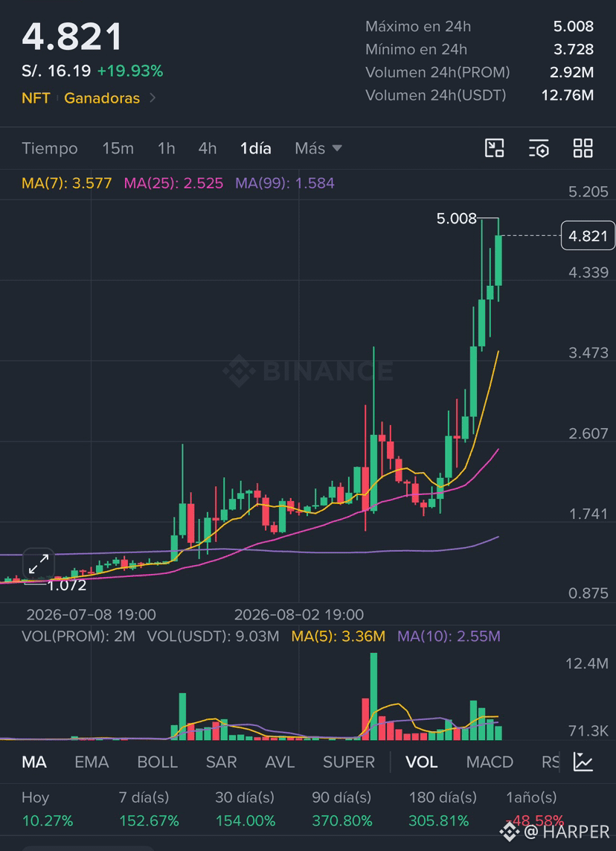Click the MA(25): 2.525 legend value
This screenshot has height=851, width=616.
coord(173,183)
